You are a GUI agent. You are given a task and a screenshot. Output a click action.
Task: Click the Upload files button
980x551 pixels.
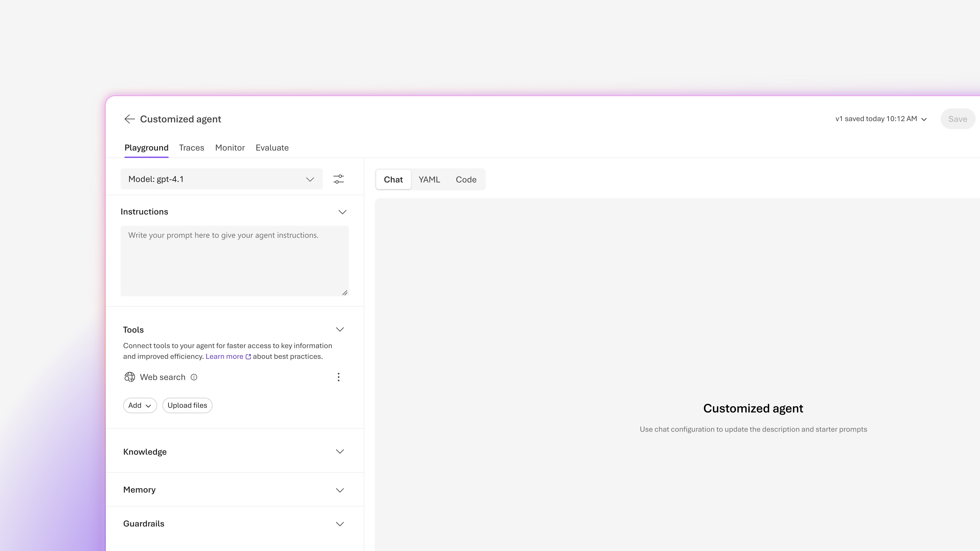(x=187, y=405)
